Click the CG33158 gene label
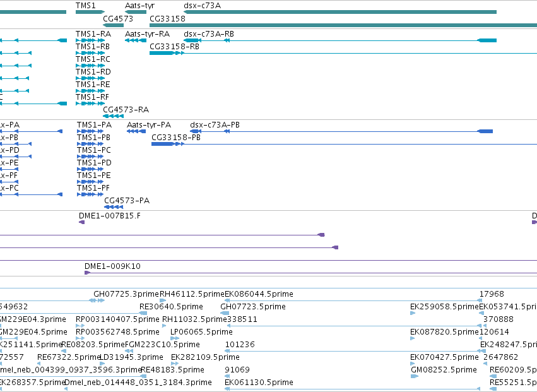The width and height of the screenshot is (537, 392). pos(167,19)
